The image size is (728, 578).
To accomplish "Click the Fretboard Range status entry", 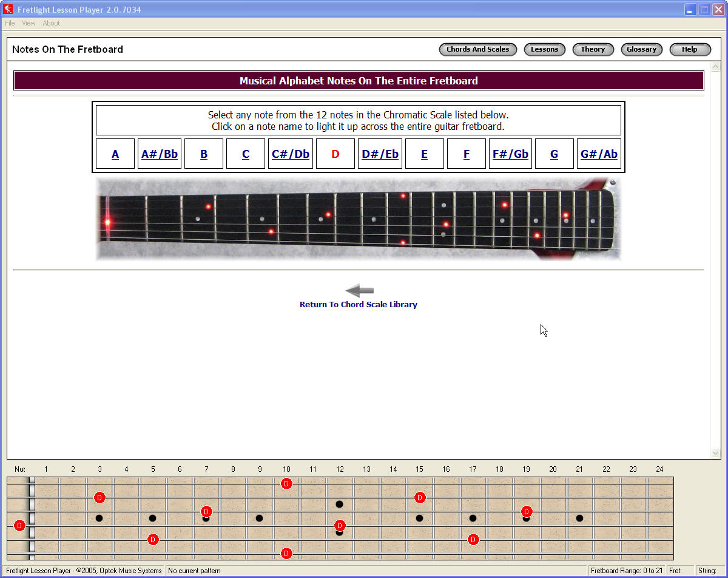I will coord(627,571).
